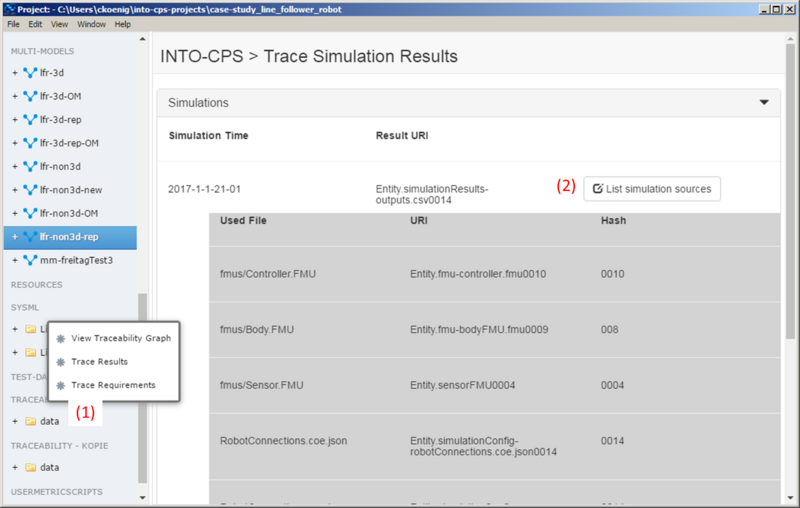The image size is (800, 508).
Task: Select the lfr-non3d-rep multi-model
Action: tap(76, 237)
